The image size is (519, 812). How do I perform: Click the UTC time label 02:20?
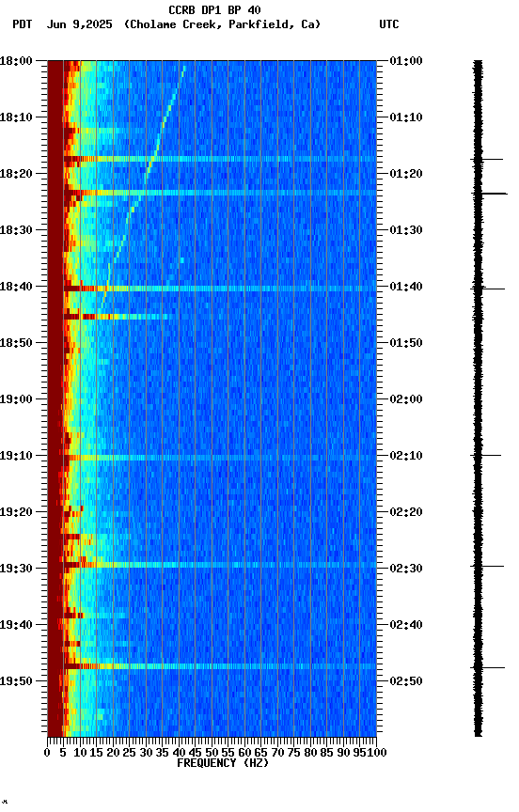pos(406,512)
